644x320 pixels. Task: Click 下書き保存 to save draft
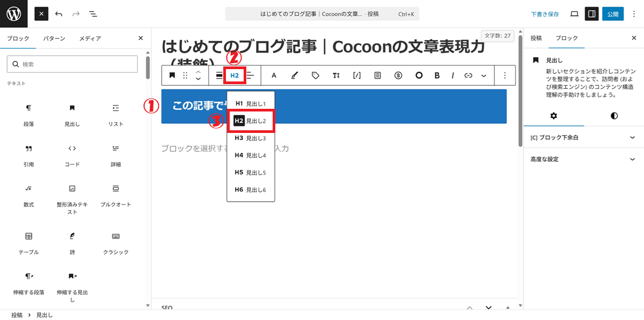[545, 14]
